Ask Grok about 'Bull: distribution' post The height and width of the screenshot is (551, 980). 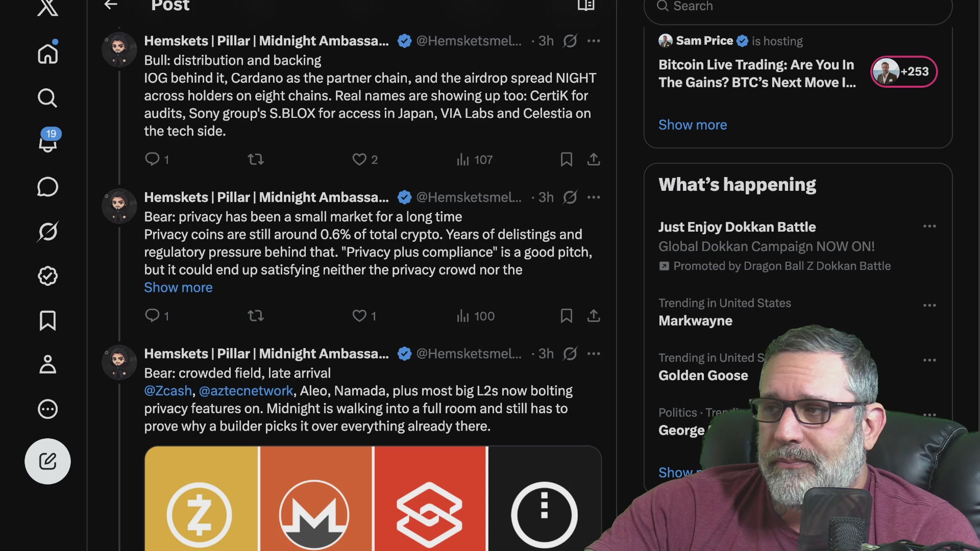570,41
